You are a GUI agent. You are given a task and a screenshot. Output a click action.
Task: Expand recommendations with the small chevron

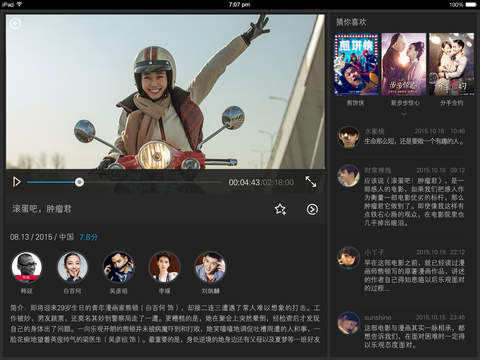(x=404, y=114)
